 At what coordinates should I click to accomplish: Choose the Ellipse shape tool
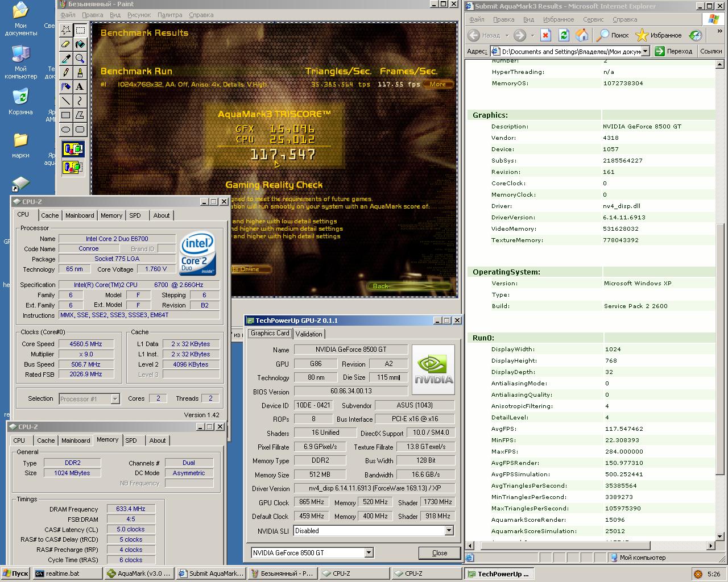66,130
